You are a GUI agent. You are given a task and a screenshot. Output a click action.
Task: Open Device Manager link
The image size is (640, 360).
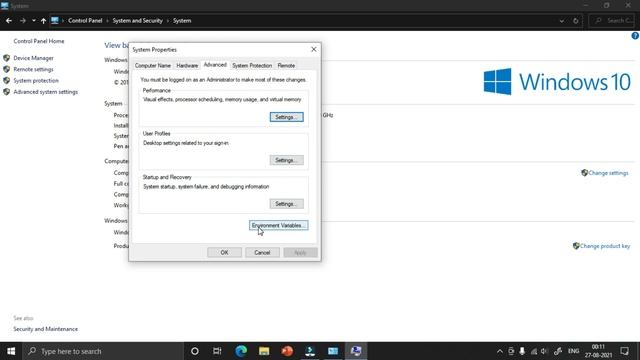pyautogui.click(x=33, y=58)
